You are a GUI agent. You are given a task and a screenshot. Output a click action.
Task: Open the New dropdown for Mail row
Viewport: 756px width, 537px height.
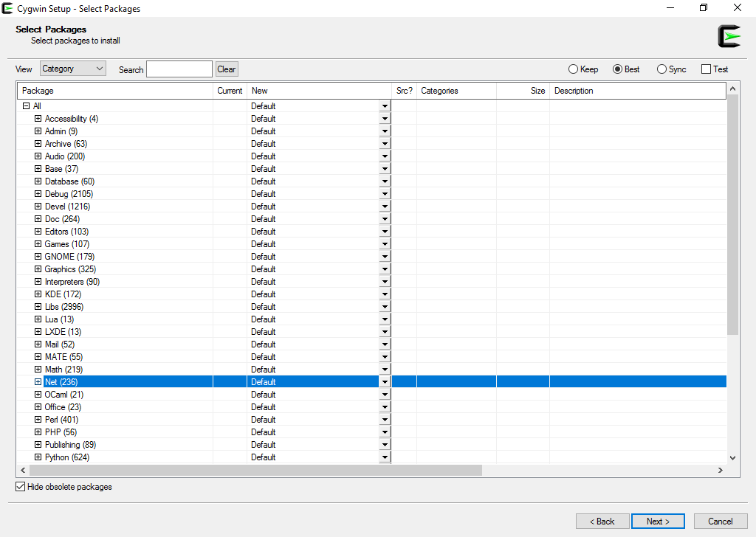tap(385, 344)
